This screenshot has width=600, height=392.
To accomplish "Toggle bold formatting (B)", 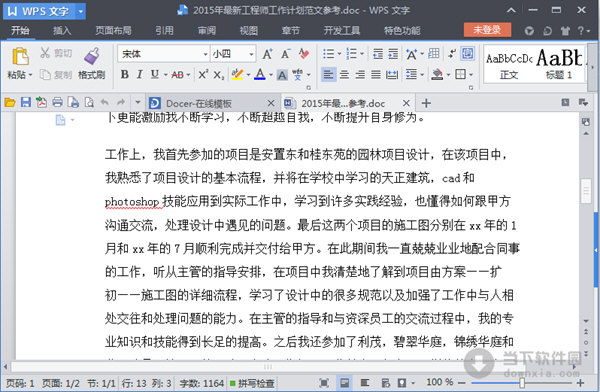I will coord(124,74).
